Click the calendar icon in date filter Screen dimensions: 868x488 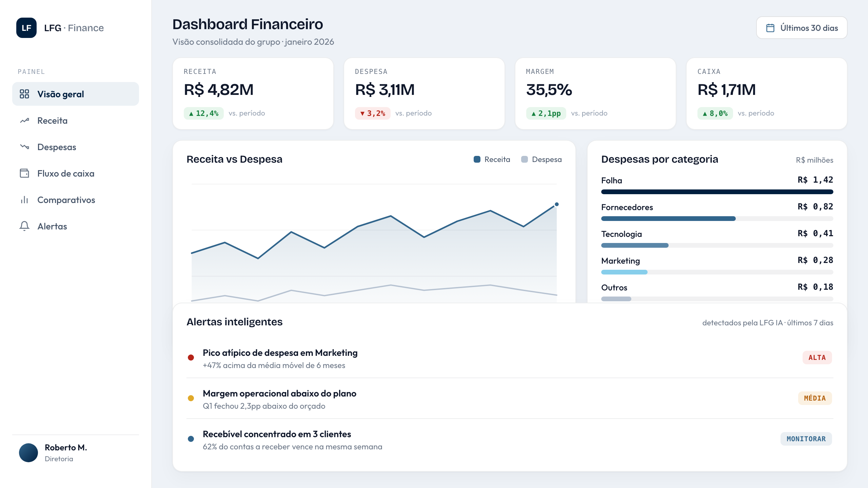point(770,28)
